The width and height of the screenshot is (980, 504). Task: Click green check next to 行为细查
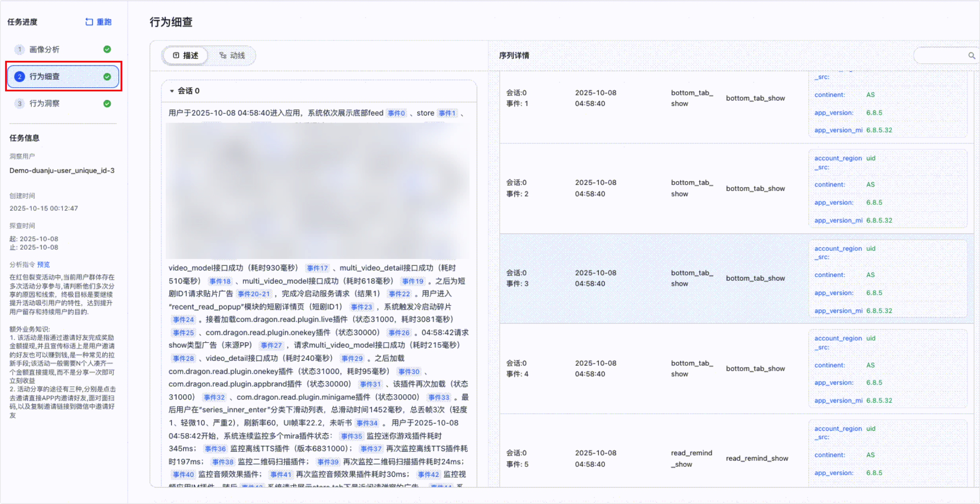[x=107, y=77]
